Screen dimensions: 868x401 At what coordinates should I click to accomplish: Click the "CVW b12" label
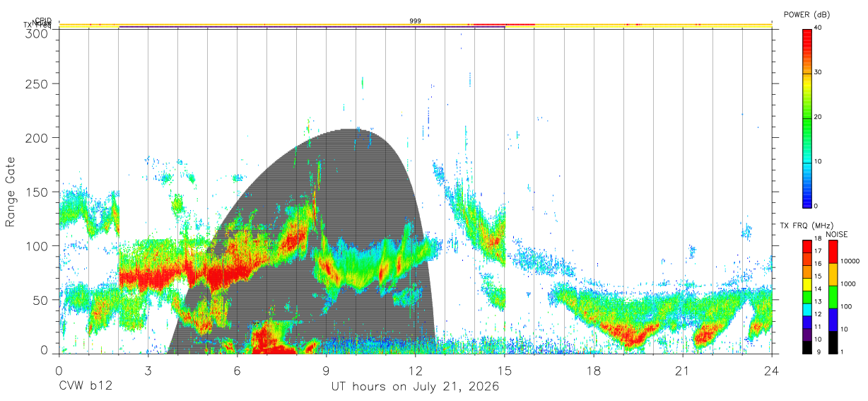click(85, 387)
